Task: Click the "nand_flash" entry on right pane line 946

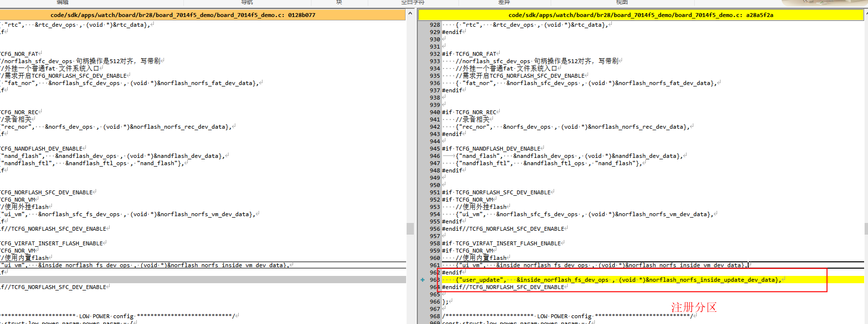Action: click(x=569, y=156)
